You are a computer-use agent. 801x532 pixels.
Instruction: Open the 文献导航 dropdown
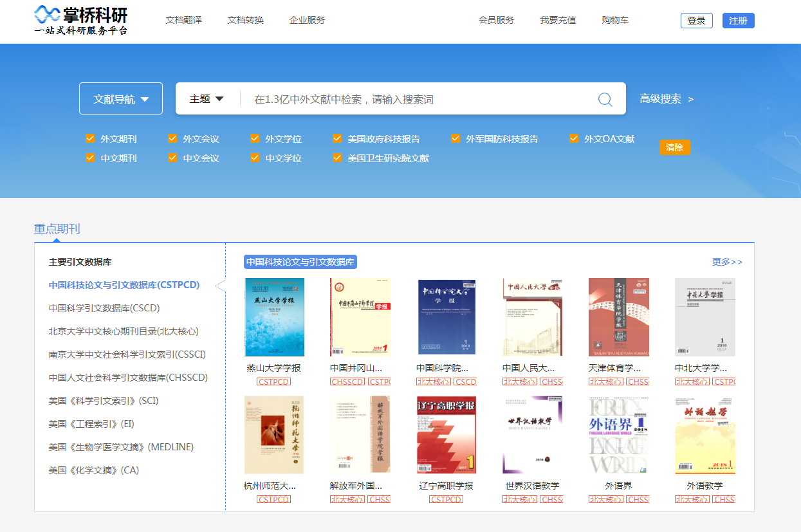[121, 98]
